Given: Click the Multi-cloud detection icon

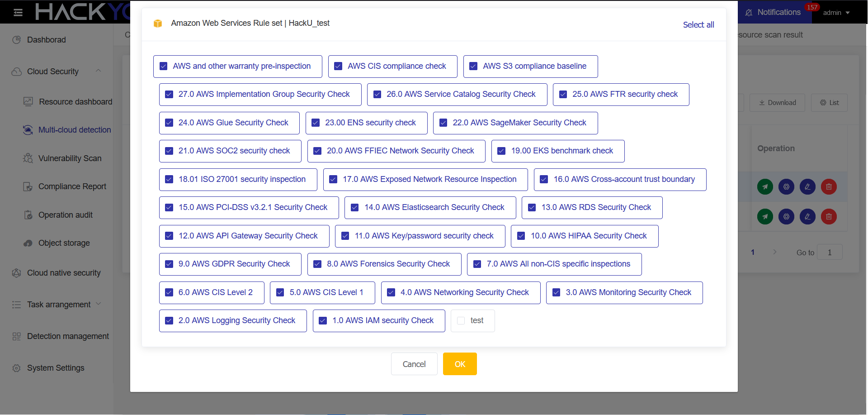Looking at the screenshot, I should pos(28,130).
